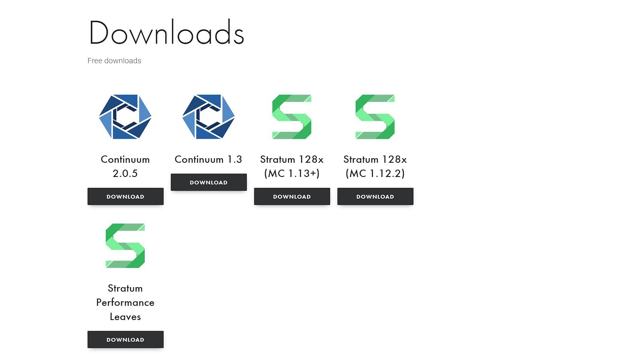This screenshot has width=644, height=362.
Task: Click Download for Continuum 1.3
Action: pyautogui.click(x=209, y=182)
